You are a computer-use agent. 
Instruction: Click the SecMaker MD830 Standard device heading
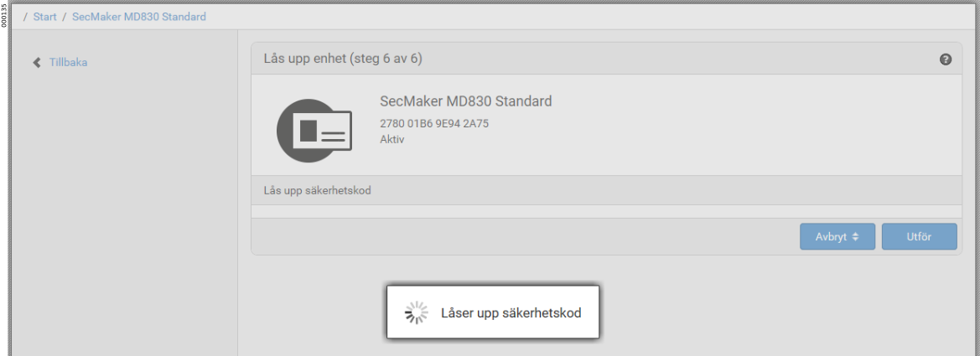tap(465, 101)
